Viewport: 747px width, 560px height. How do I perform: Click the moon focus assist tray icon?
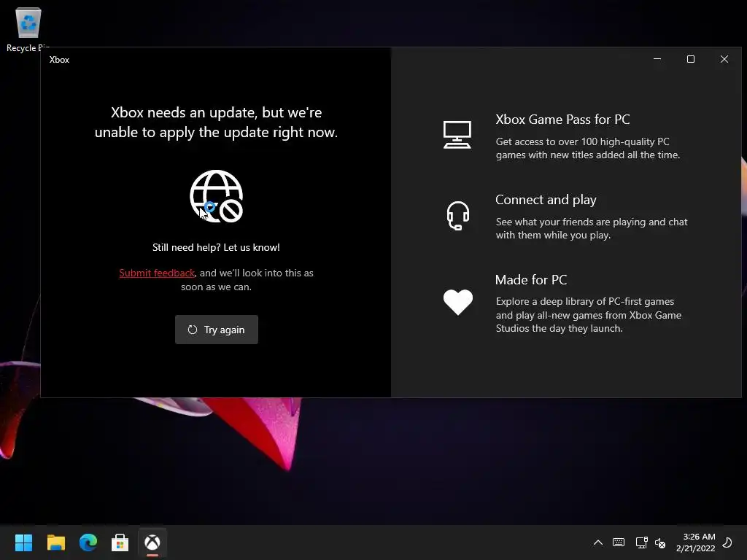point(727,542)
